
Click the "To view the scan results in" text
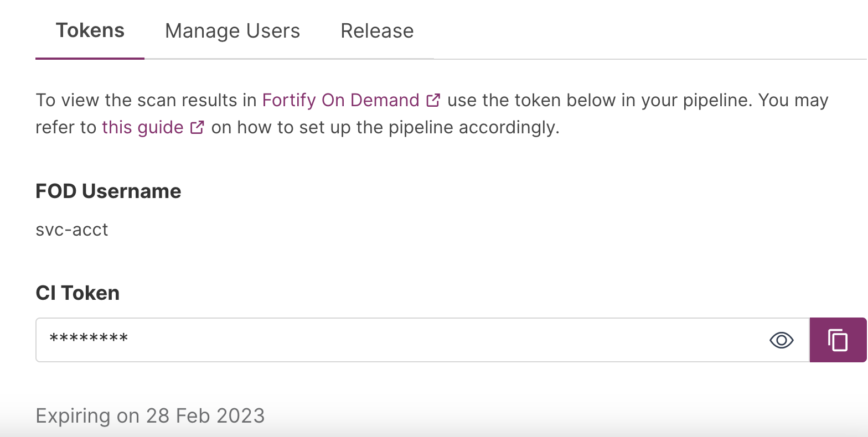pos(147,101)
